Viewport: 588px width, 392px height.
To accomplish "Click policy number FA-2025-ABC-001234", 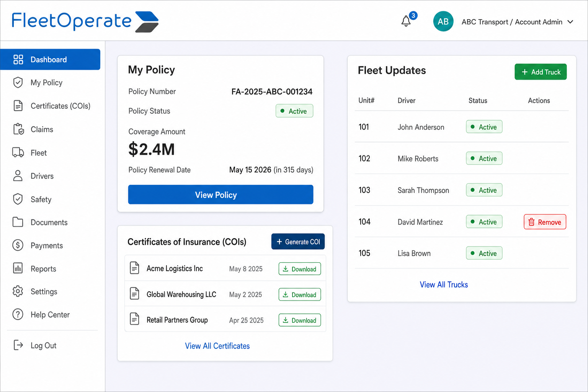I will coord(272,91).
